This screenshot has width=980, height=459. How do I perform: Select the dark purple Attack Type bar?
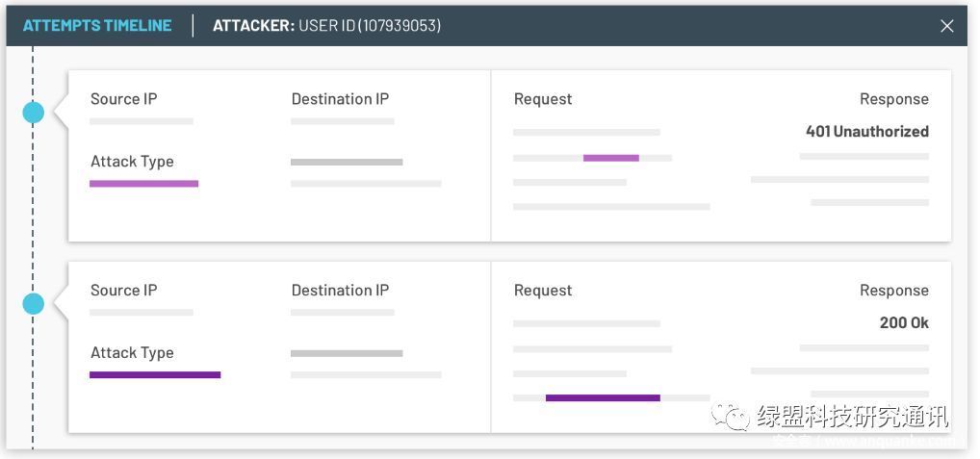point(155,375)
